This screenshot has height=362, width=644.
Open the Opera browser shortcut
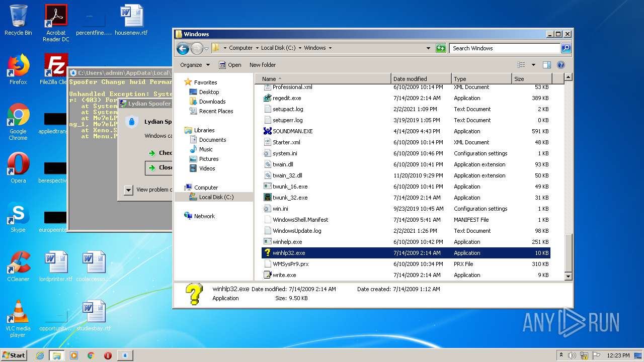[x=18, y=168]
